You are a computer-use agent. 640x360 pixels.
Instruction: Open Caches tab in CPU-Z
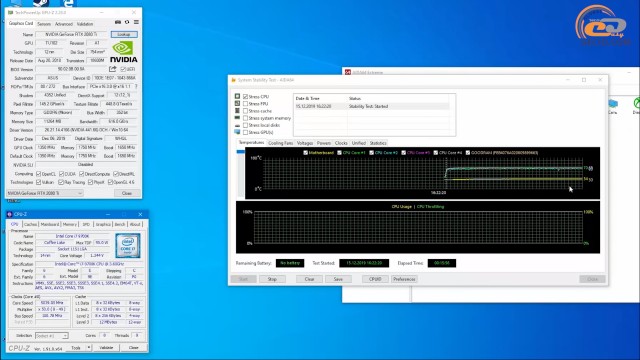pyautogui.click(x=30, y=224)
